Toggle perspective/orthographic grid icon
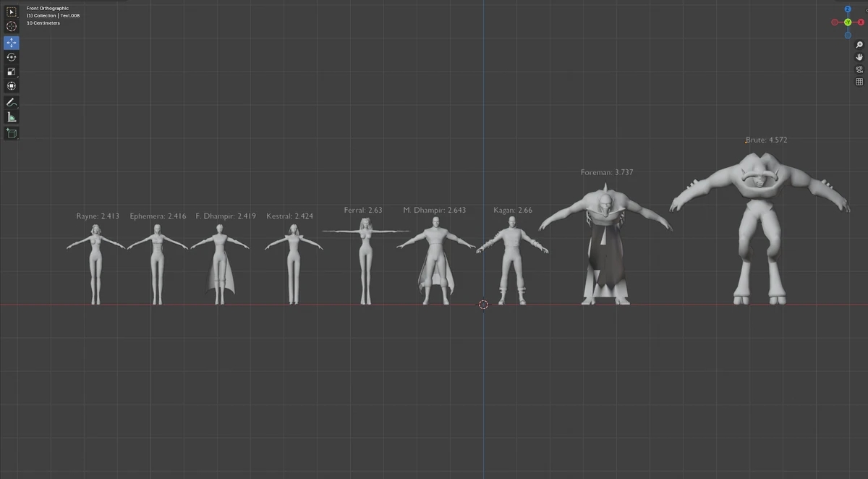 point(859,82)
